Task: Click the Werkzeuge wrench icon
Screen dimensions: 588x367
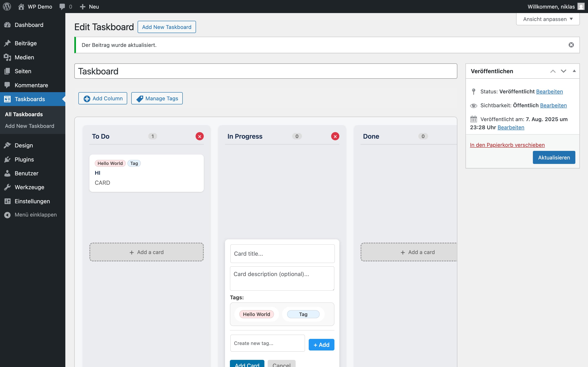Action: [x=7, y=187]
